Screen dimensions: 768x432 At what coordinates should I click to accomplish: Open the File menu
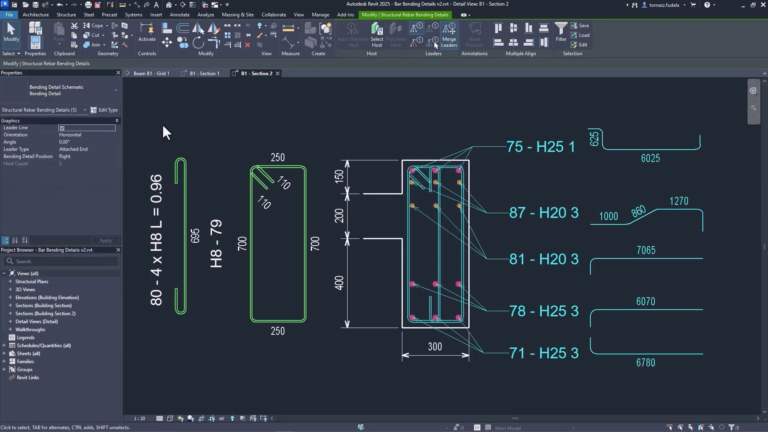point(9,15)
